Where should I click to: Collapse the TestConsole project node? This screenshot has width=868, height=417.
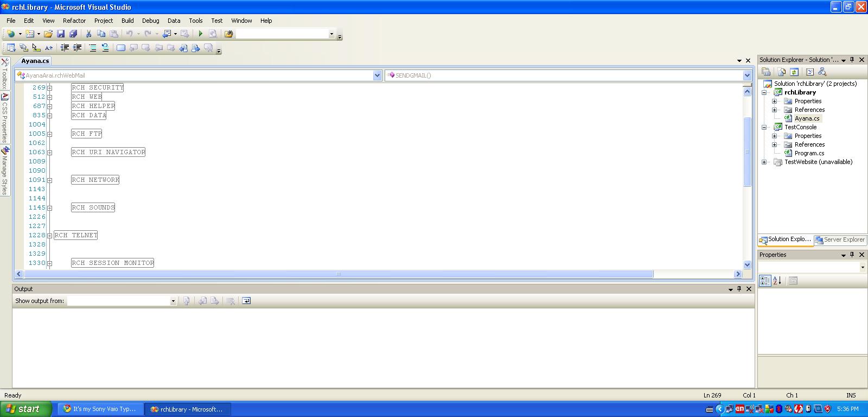pyautogui.click(x=764, y=127)
